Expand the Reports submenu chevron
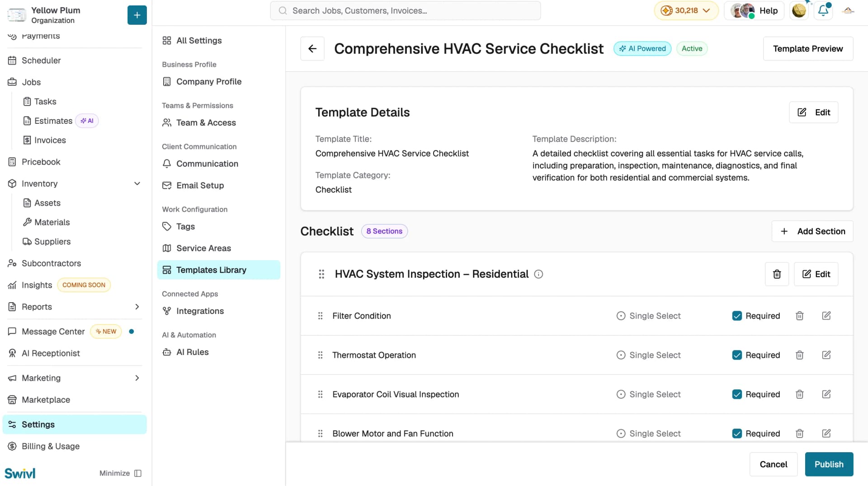Image resolution: width=868 pixels, height=486 pixels. pos(137,307)
